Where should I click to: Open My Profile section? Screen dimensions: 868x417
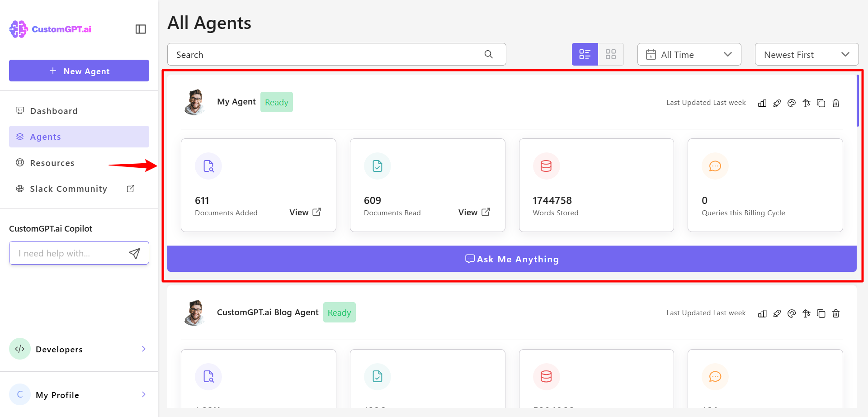tap(79, 394)
